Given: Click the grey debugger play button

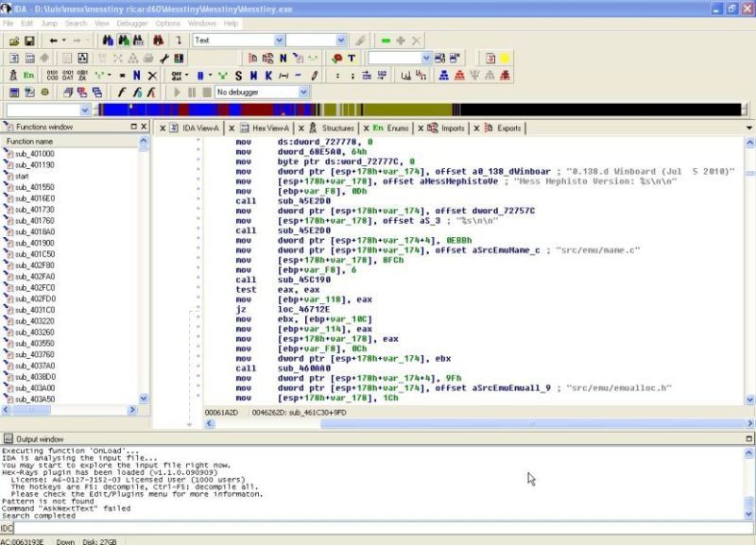Looking at the screenshot, I should [177, 92].
